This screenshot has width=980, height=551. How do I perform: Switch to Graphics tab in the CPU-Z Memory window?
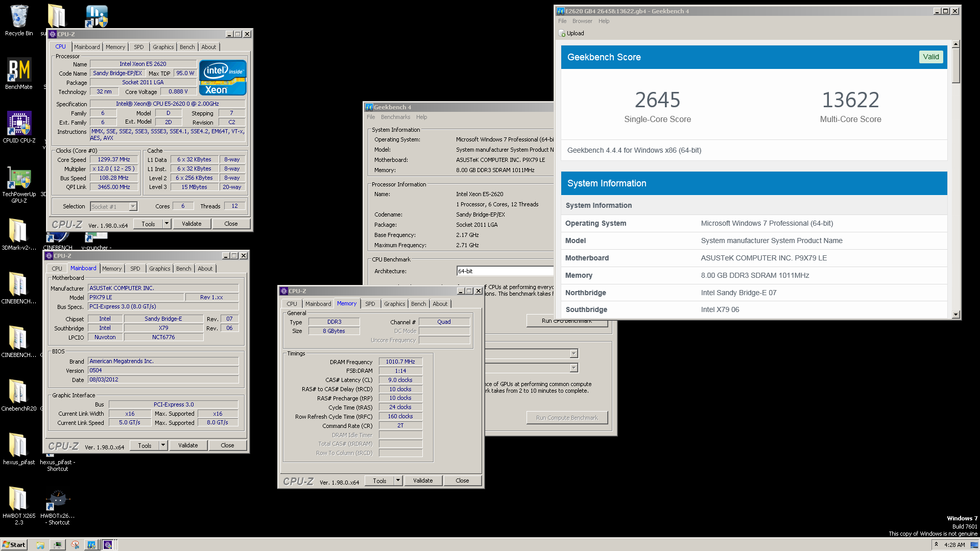click(x=395, y=304)
